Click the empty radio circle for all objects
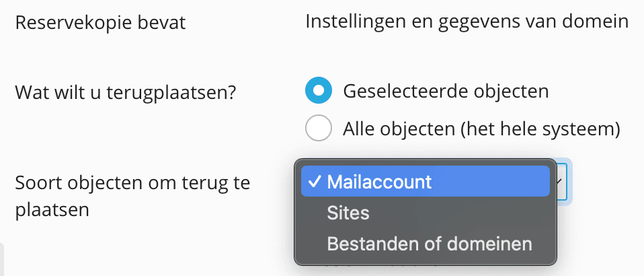 [319, 128]
